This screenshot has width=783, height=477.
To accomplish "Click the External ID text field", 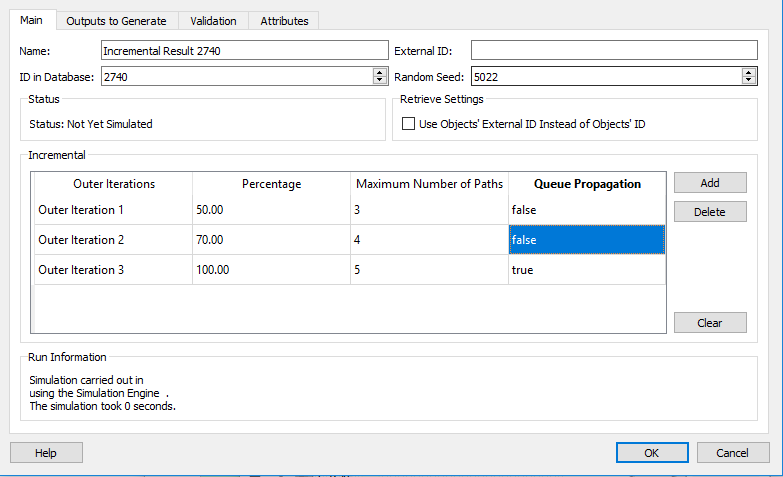I will [x=614, y=50].
